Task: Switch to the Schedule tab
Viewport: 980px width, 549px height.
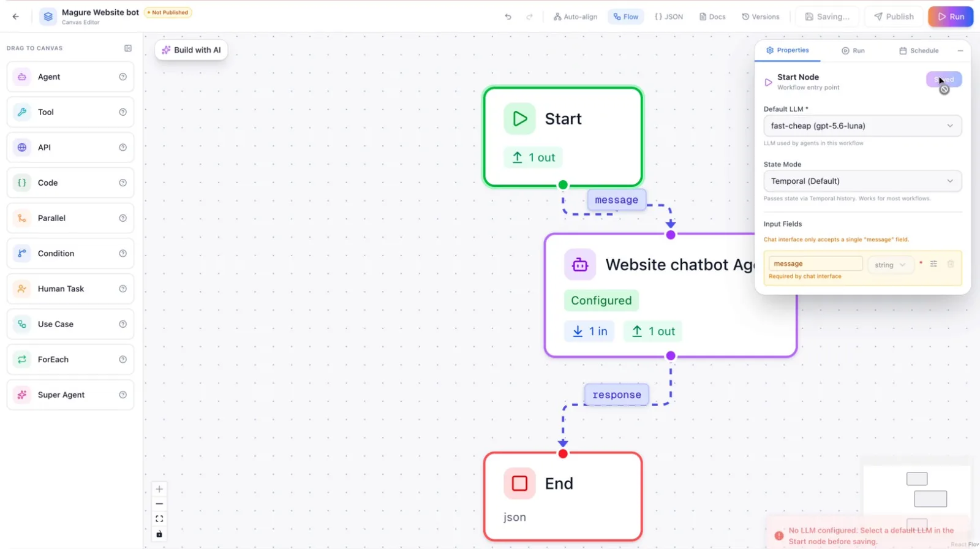Action: coord(919,50)
